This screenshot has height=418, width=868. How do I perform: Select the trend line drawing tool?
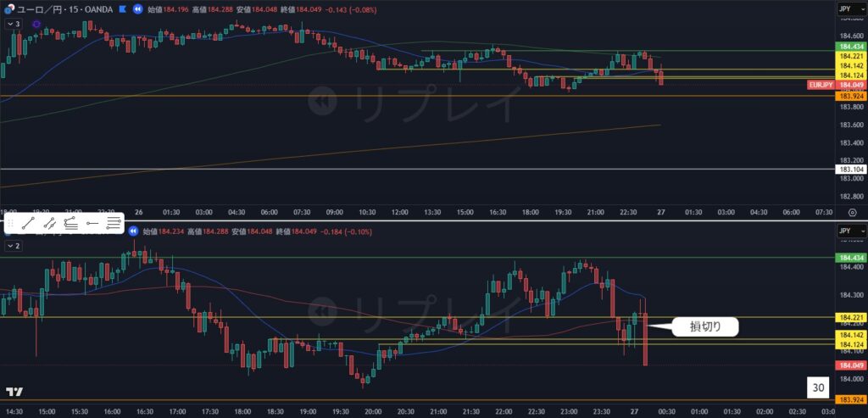point(28,224)
